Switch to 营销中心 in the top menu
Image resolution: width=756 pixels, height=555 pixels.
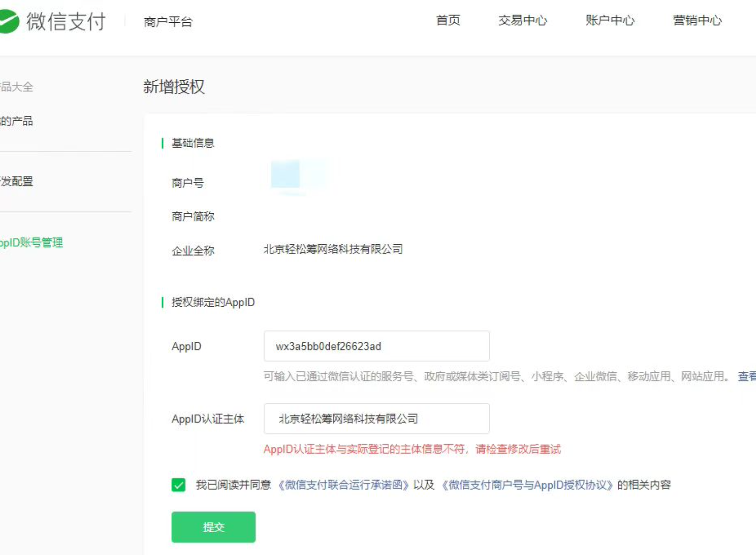coord(697,21)
